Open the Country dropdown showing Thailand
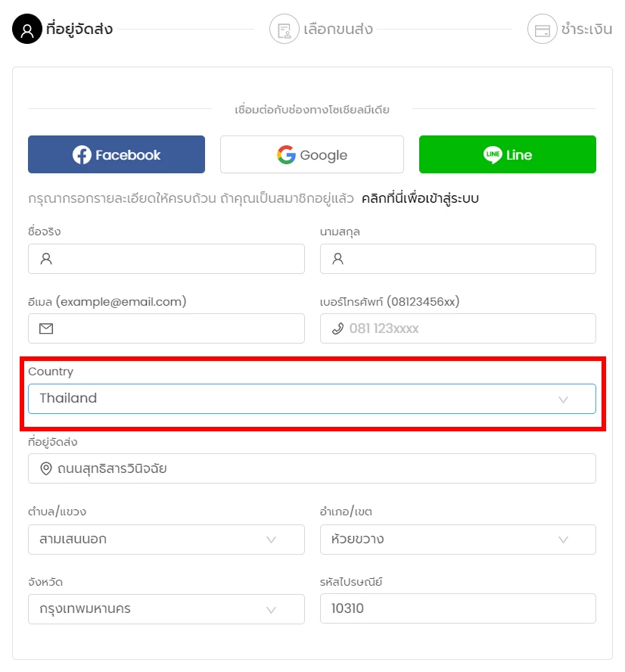Viewport: 625px width, 672px height. [x=312, y=399]
